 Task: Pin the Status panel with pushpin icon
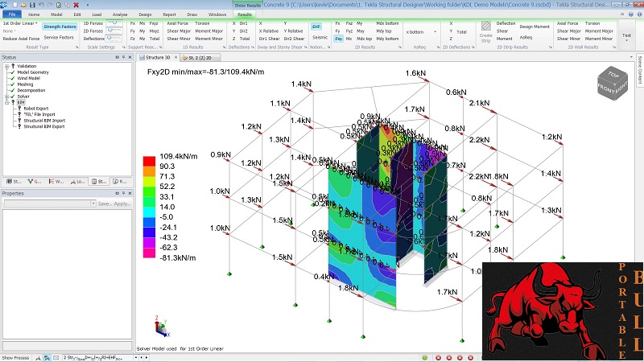click(123, 57)
